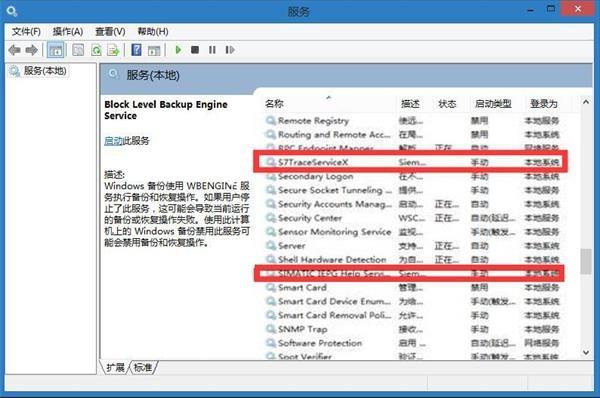Screen dimensions: 600x398
Task: Sort by the 状态 column header
Action: [447, 104]
